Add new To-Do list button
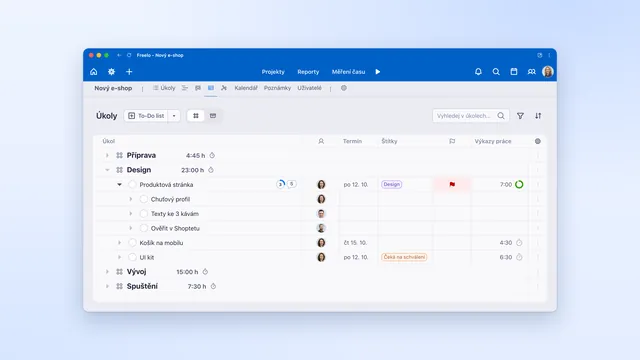This screenshot has height=360, width=640. click(x=146, y=116)
